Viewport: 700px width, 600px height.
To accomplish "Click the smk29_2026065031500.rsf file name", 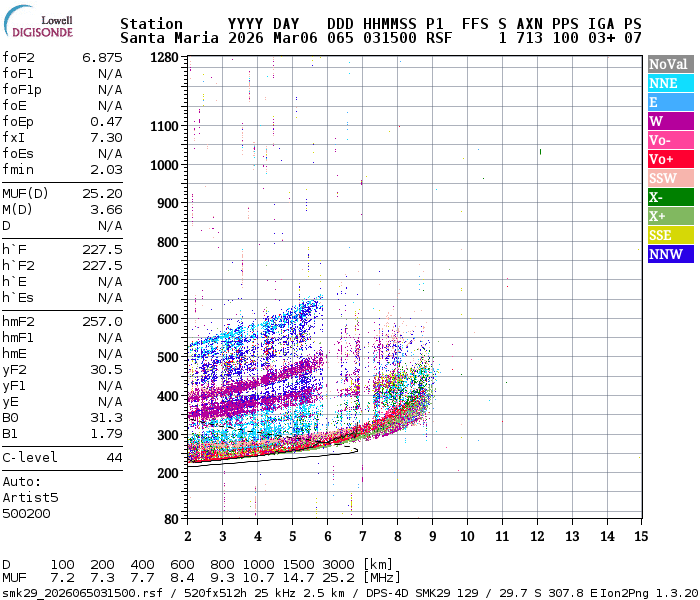I will click(x=82, y=593).
